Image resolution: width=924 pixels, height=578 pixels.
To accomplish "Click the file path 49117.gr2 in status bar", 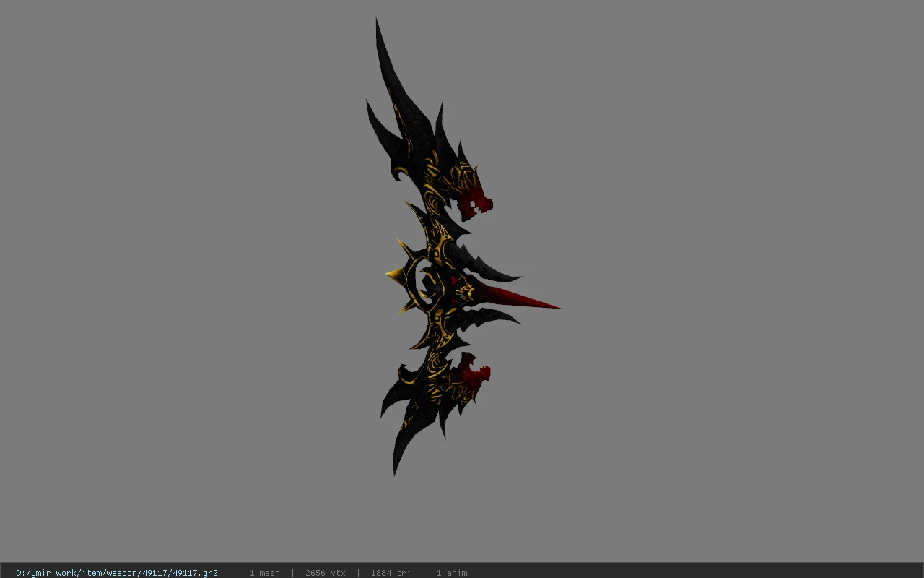I will [x=117, y=573].
